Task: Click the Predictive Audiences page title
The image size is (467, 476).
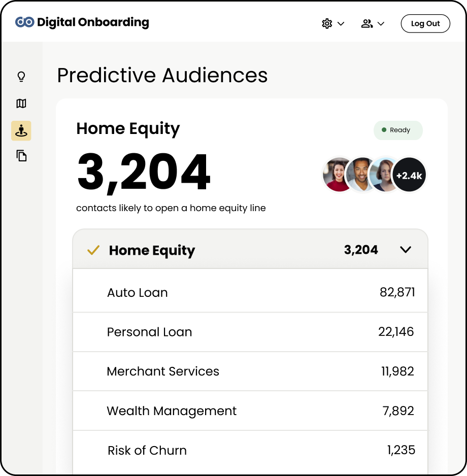Action: (x=162, y=75)
